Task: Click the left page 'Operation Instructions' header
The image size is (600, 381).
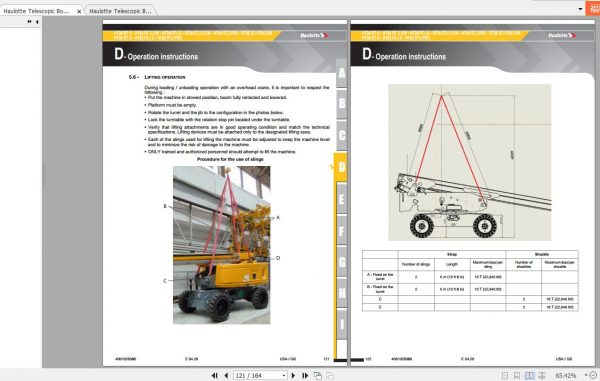Action: (156, 55)
